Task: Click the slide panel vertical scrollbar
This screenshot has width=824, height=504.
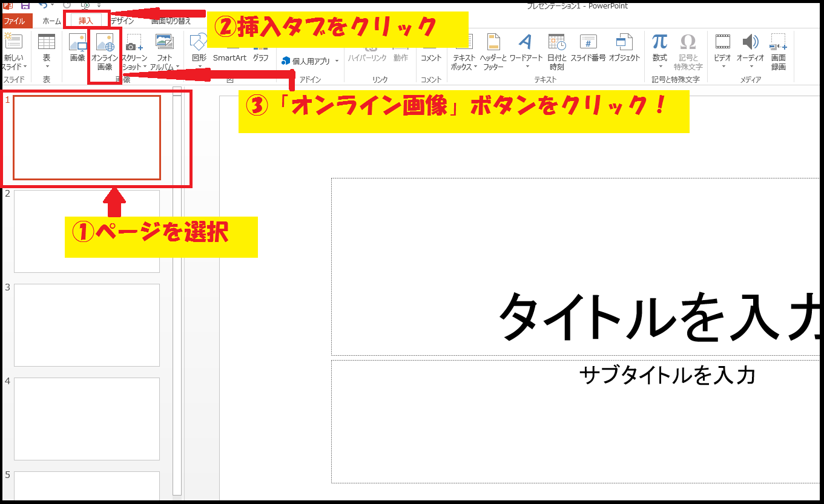Action: pos(177,295)
